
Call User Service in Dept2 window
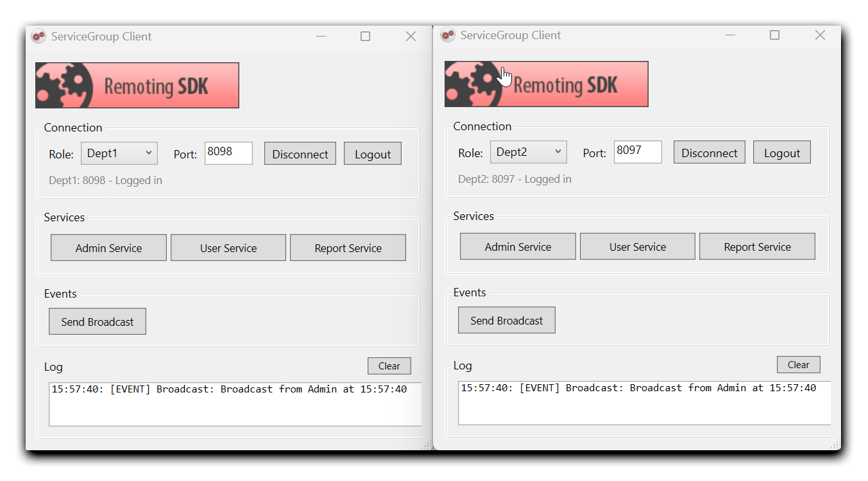tap(638, 246)
